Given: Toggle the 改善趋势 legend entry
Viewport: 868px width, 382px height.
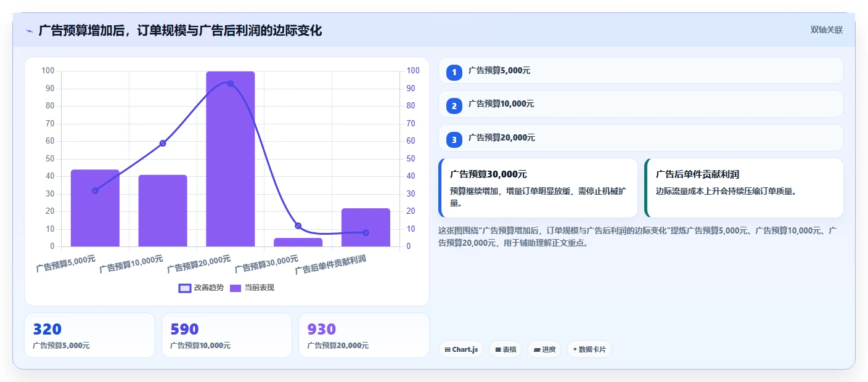Looking at the screenshot, I should [x=201, y=288].
